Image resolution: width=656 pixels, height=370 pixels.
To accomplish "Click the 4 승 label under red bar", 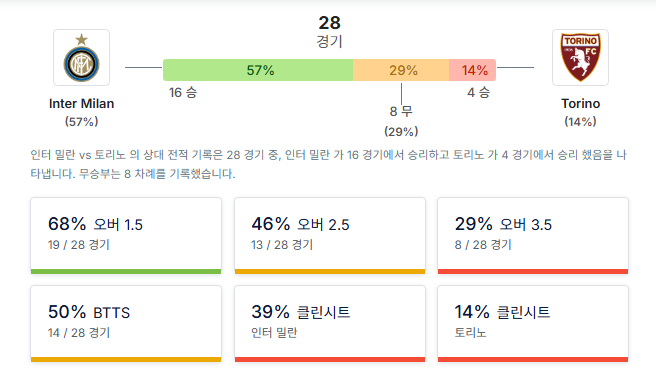I will tap(479, 92).
